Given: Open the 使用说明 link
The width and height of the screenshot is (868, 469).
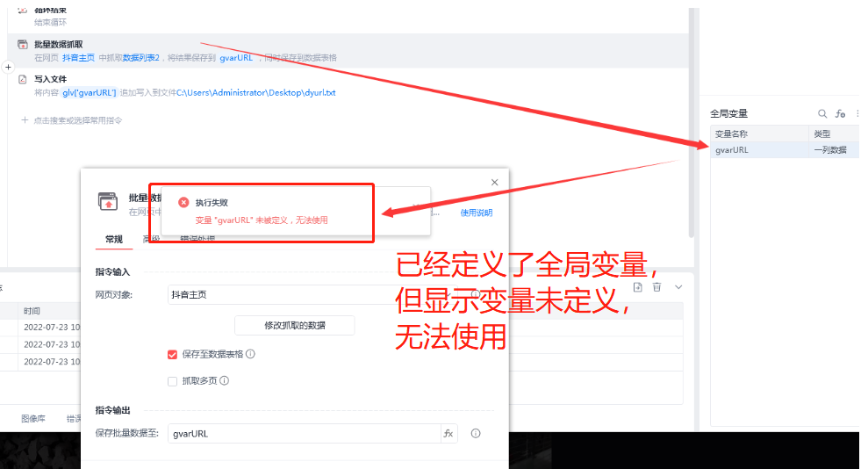Looking at the screenshot, I should 477,213.
